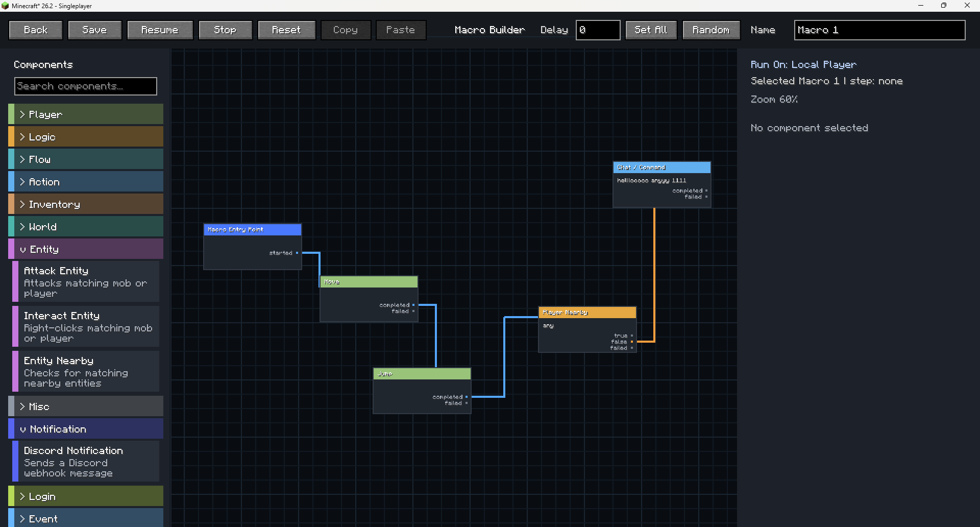
Task: Click the 'Zoom 60%' label
Action: [774, 100]
